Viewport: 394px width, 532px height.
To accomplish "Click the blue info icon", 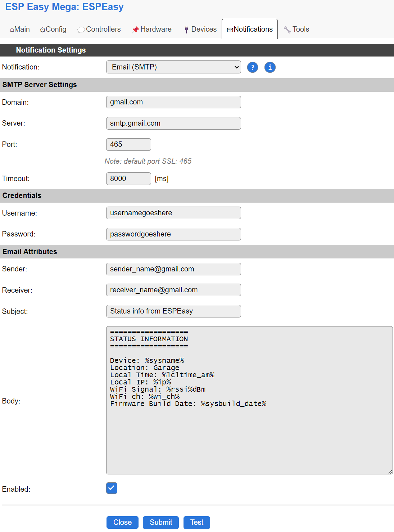I will 270,67.
